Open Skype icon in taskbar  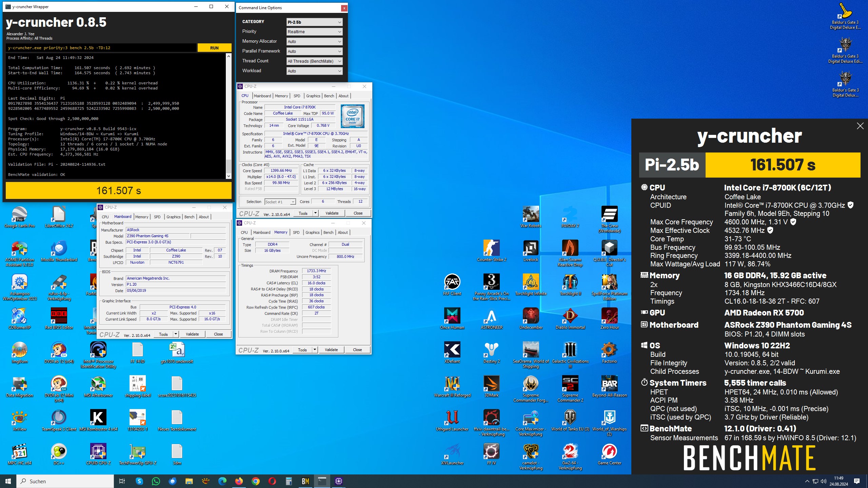[x=139, y=481]
